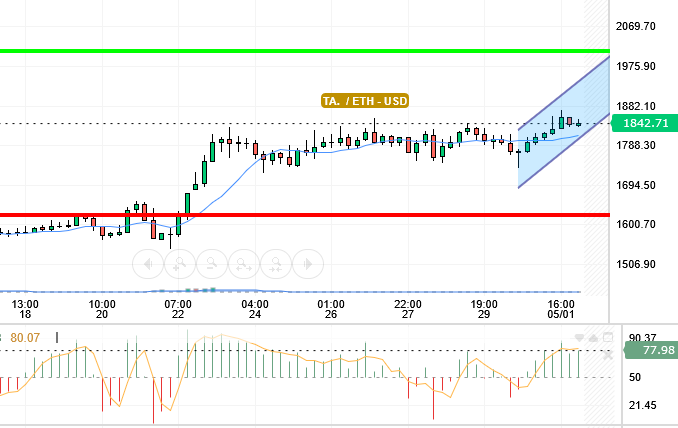Click indicator axis label 90.37
Image resolution: width=678 pixels, height=428 pixels.
[x=643, y=338]
